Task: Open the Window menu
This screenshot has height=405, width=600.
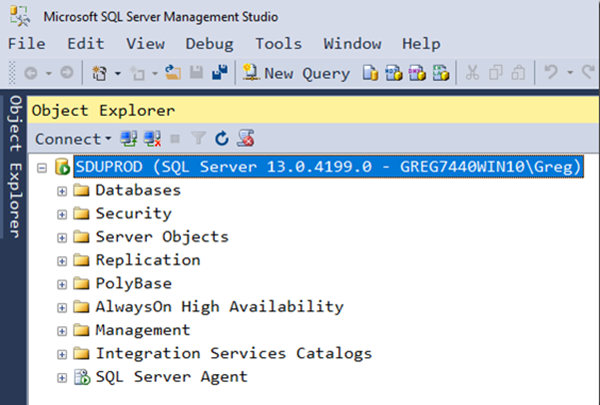Action: point(352,44)
